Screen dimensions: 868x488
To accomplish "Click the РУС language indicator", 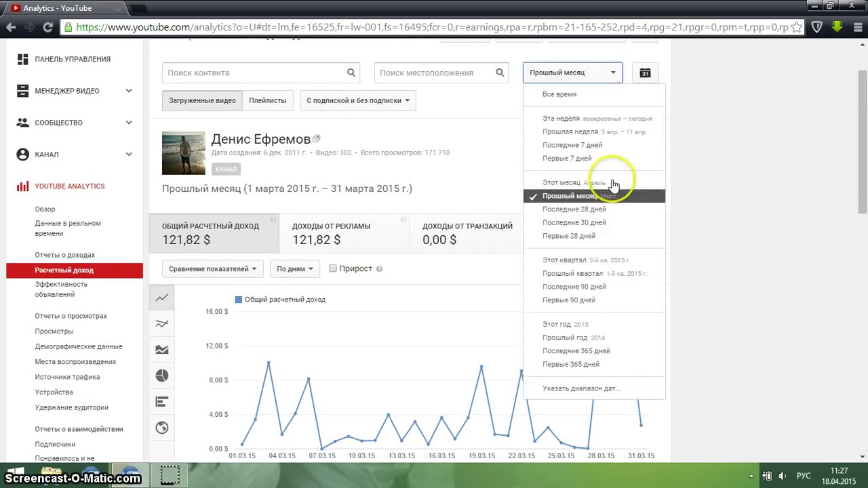I will (x=804, y=476).
